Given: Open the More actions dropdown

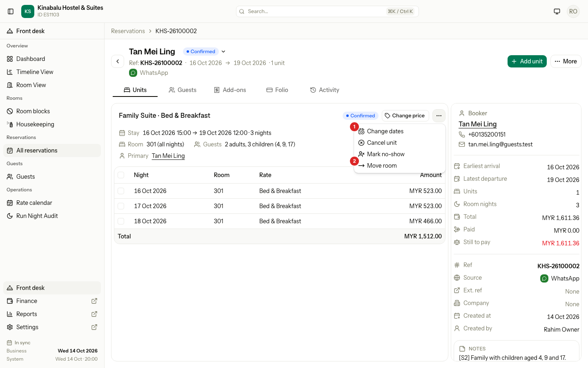Looking at the screenshot, I should pyautogui.click(x=566, y=61).
